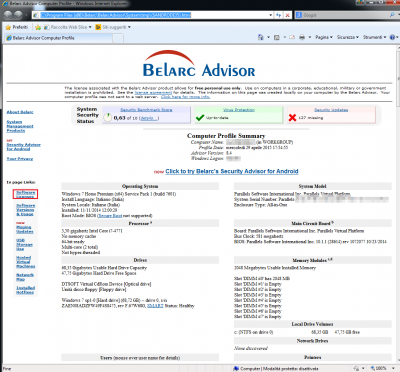Screen dimensions: 400x372
Task: Click the Read mail envelope icon
Action: click(x=292, y=37)
